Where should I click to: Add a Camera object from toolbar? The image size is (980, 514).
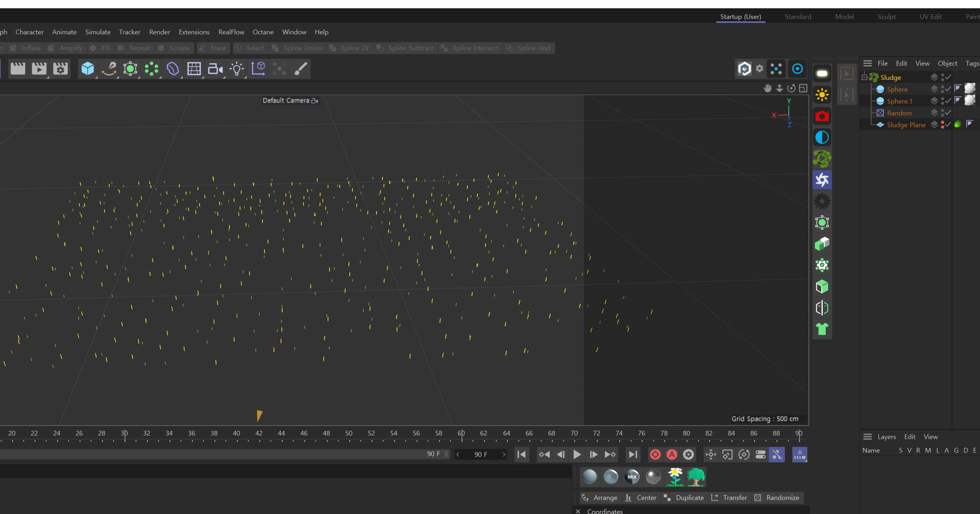pyautogui.click(x=215, y=69)
